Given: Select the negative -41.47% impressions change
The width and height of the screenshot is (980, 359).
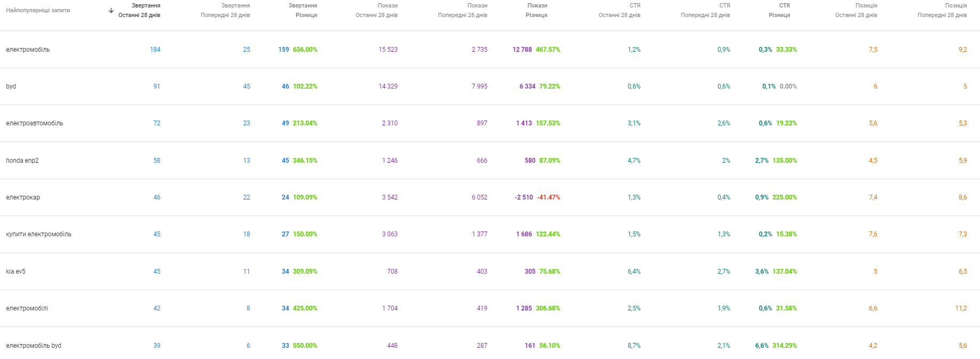Looking at the screenshot, I should pos(548,197).
